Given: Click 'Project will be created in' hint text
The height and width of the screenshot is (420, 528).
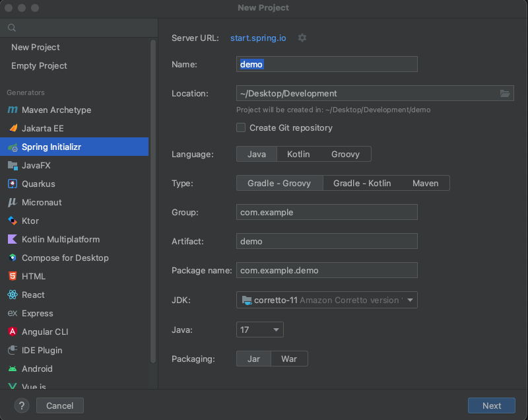Looking at the screenshot, I should tap(333, 110).
